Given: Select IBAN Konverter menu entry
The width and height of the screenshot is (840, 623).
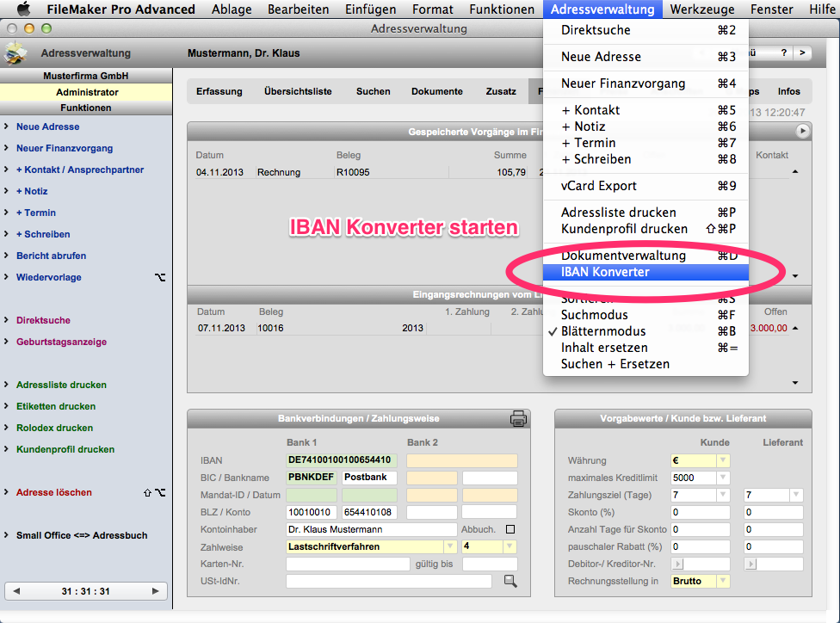Looking at the screenshot, I should [605, 272].
